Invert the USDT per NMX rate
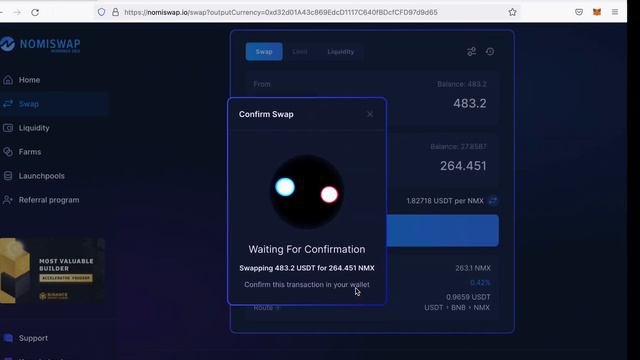This screenshot has height=360, width=640. (x=493, y=200)
